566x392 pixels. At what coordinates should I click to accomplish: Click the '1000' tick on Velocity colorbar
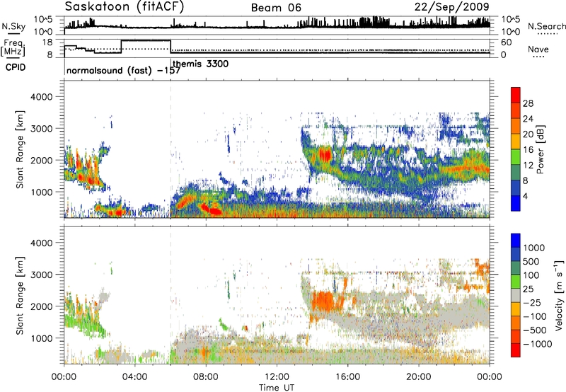coord(534,248)
